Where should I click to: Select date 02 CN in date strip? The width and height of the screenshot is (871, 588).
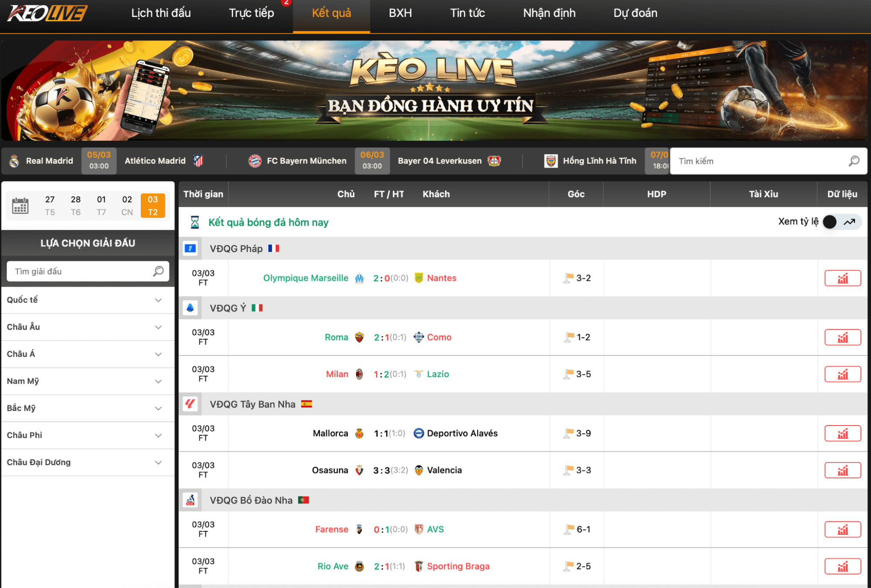pos(127,206)
